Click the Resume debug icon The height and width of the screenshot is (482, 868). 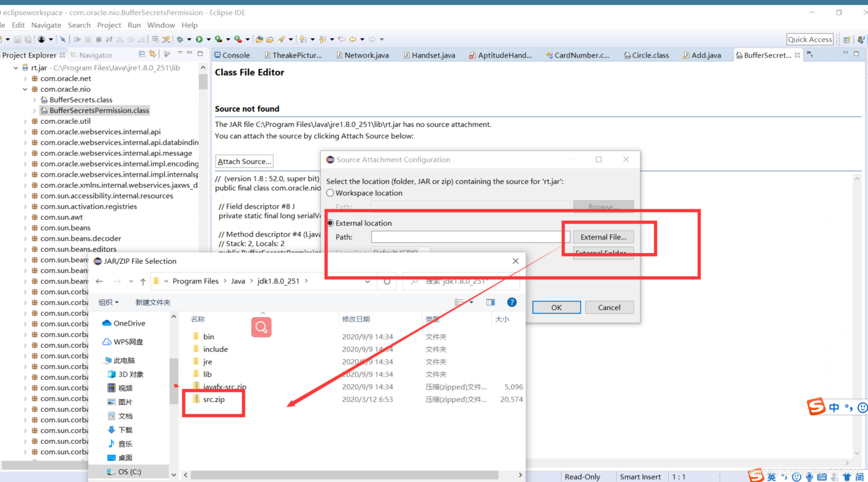(77, 39)
